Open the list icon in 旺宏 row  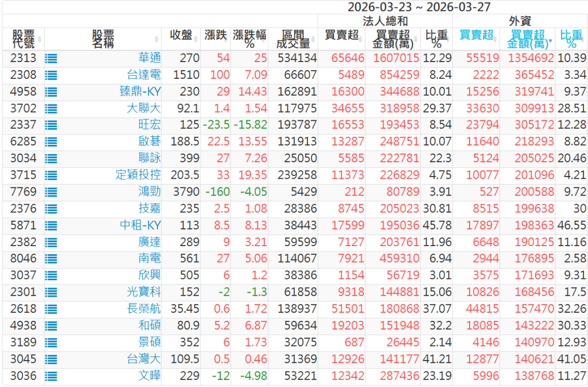tap(51, 125)
